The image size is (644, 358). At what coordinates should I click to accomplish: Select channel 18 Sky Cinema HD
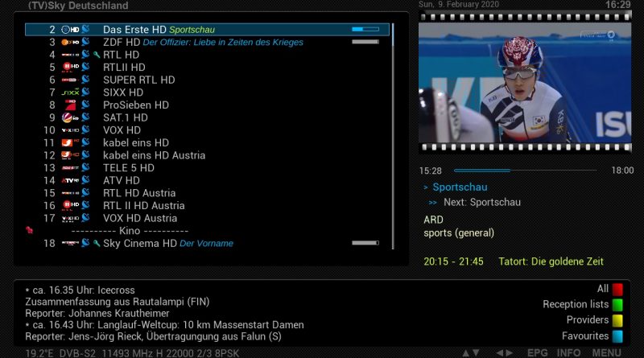pyautogui.click(x=207, y=244)
